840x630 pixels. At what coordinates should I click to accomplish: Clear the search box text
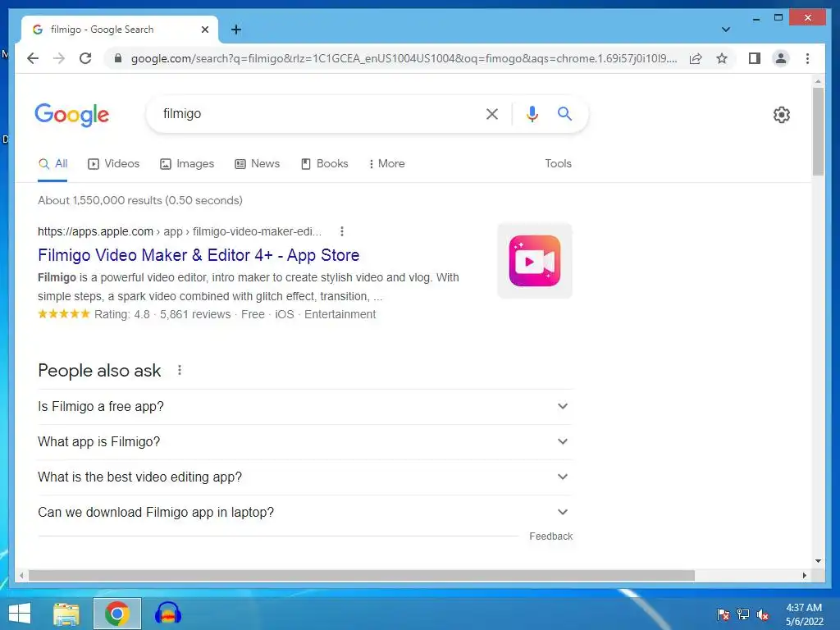[x=492, y=113]
